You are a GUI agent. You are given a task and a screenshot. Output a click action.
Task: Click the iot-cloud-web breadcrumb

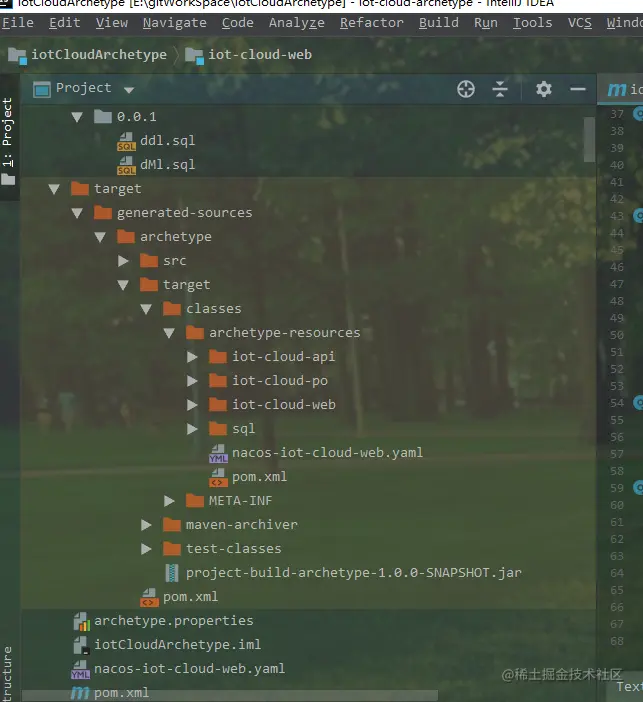coord(260,55)
